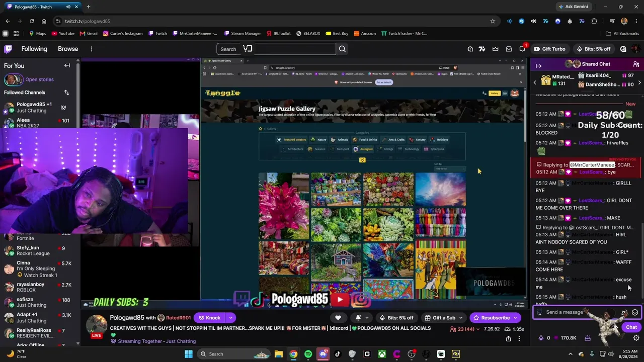Open Chrome home page button
Viewport: 644px width, 362px height.
(44, 21)
